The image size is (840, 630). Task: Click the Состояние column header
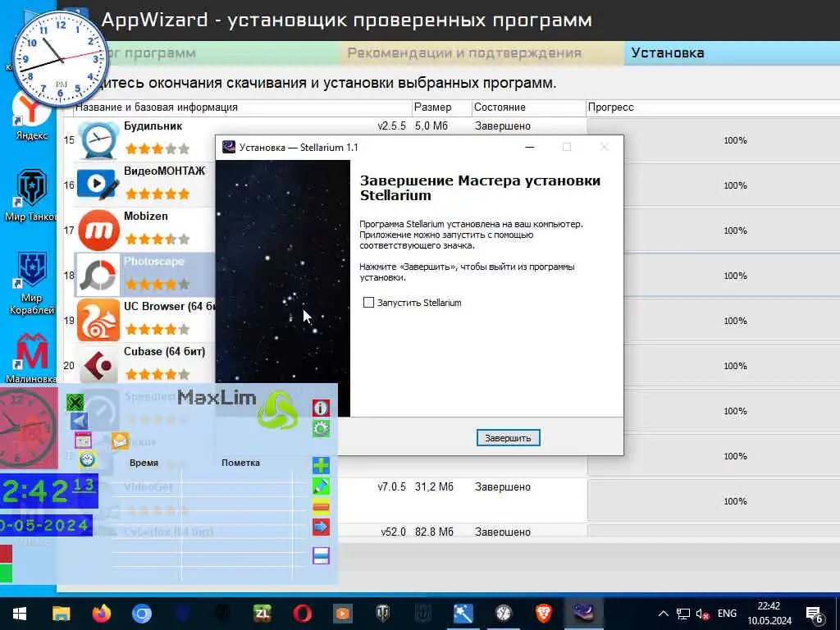pyautogui.click(x=528, y=107)
